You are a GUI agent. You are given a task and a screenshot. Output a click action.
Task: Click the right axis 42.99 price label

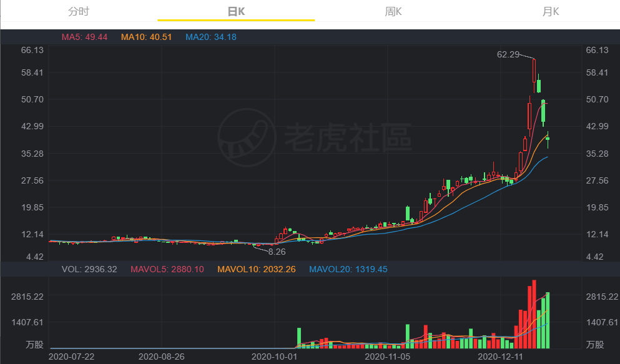597,127
